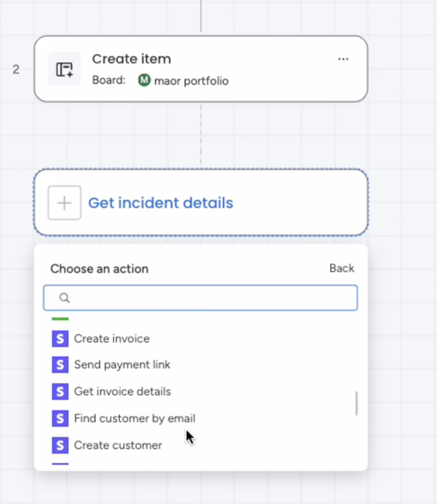The width and height of the screenshot is (437, 504).
Task: Click the magnifier icon in the search box
Action: click(65, 298)
